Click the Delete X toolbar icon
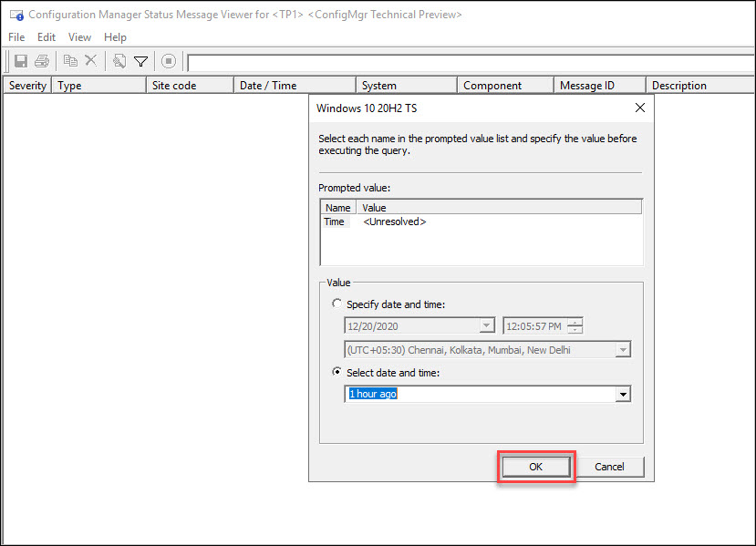This screenshot has width=756, height=546. pos(90,61)
